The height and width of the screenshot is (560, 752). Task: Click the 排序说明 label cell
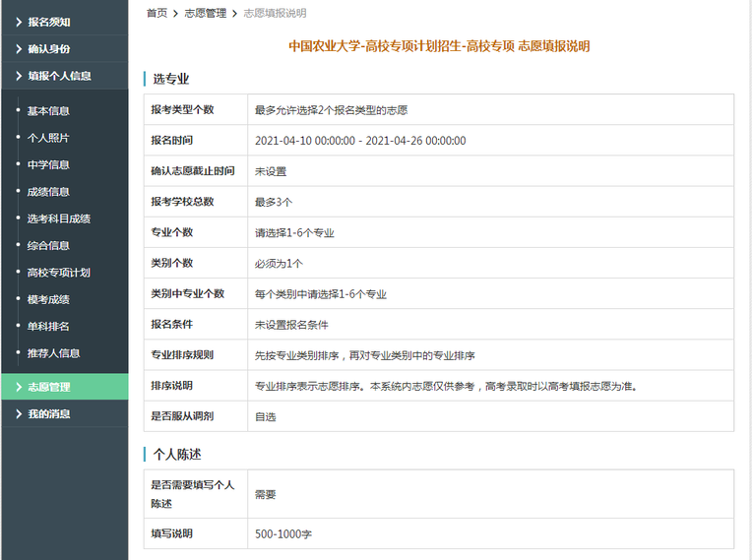(196, 386)
